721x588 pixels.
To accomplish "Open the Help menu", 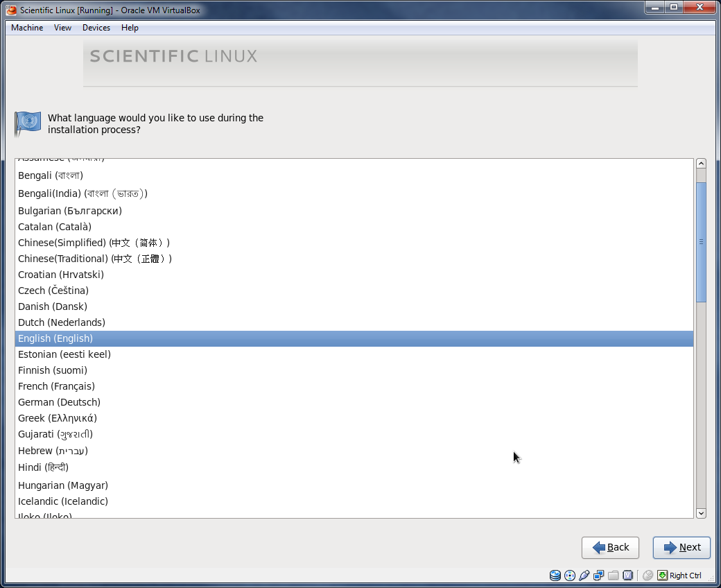I will (x=130, y=28).
